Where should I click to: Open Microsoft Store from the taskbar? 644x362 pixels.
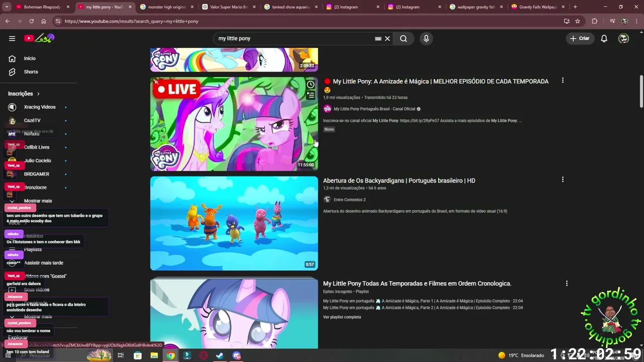(x=137, y=355)
